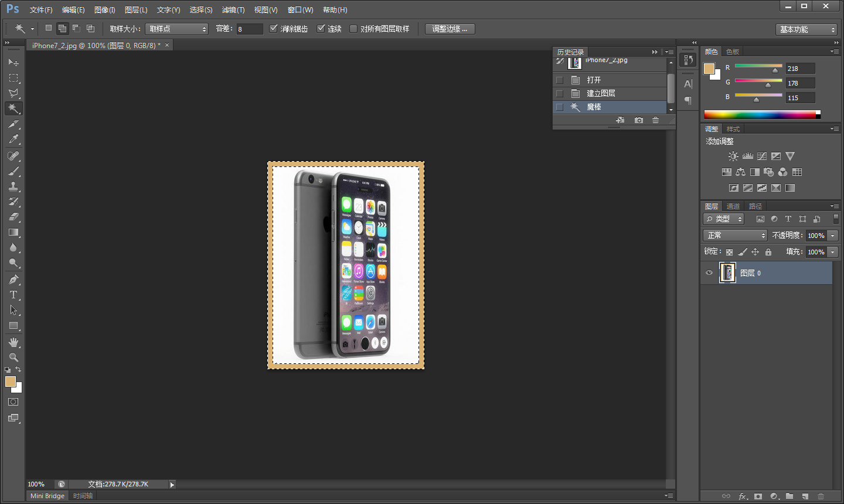The width and height of the screenshot is (844, 504).
Task: Select the Crop tool in toolbox
Action: tap(13, 124)
